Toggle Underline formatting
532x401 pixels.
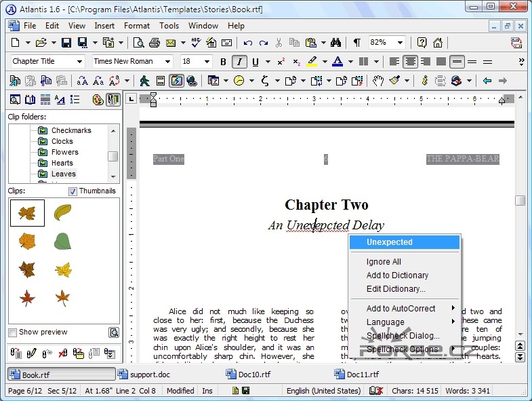point(255,62)
